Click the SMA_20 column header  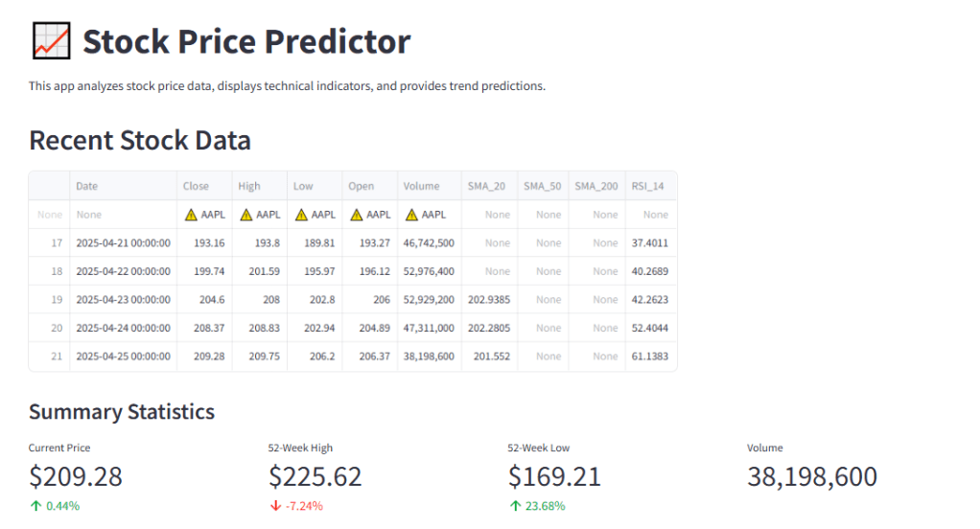coord(486,186)
